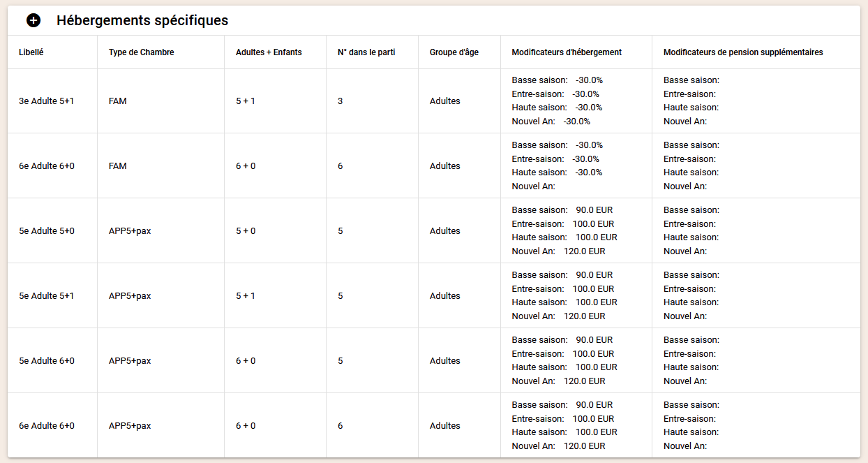The image size is (868, 463).
Task: Select Adultes in the 5e Adulte 5+1 row
Action: tap(445, 296)
